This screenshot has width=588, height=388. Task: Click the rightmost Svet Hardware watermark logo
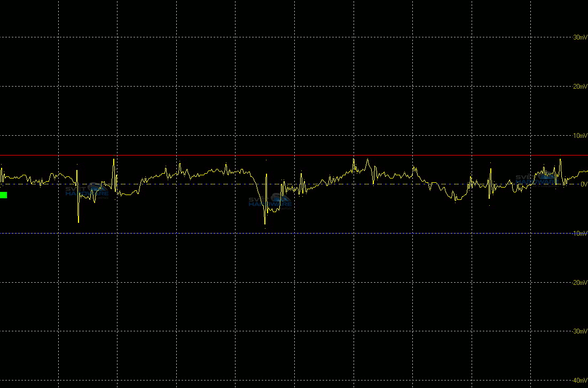click(x=537, y=179)
